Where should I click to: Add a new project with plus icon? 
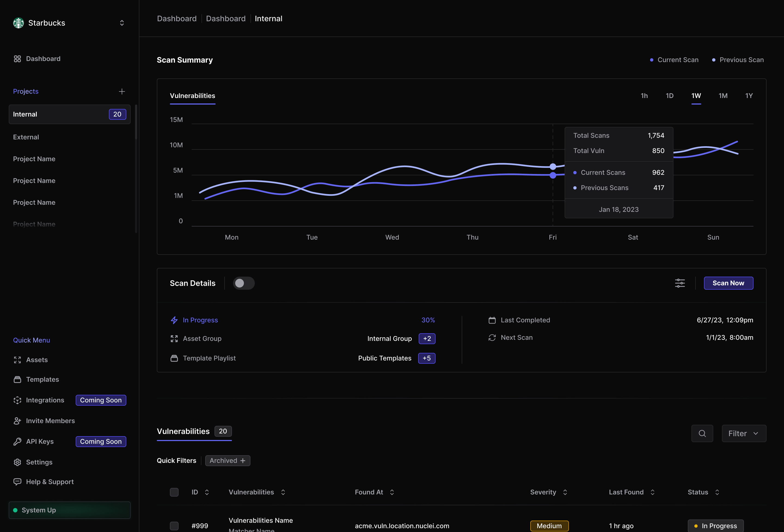tap(122, 91)
